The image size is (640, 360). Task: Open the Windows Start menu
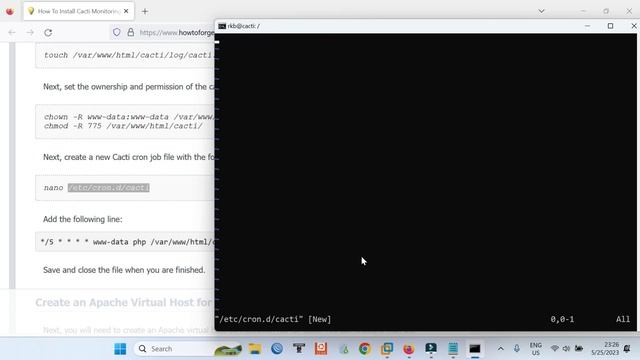coord(120,349)
